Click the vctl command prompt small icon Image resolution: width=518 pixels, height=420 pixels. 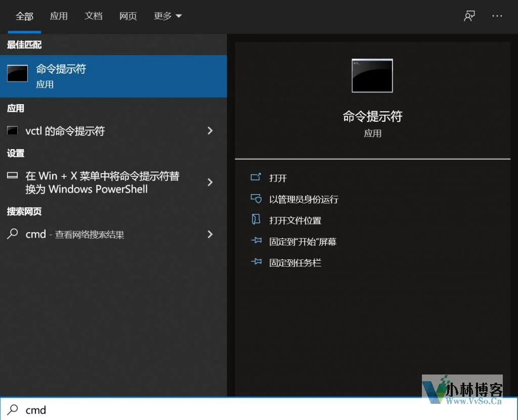(x=12, y=130)
